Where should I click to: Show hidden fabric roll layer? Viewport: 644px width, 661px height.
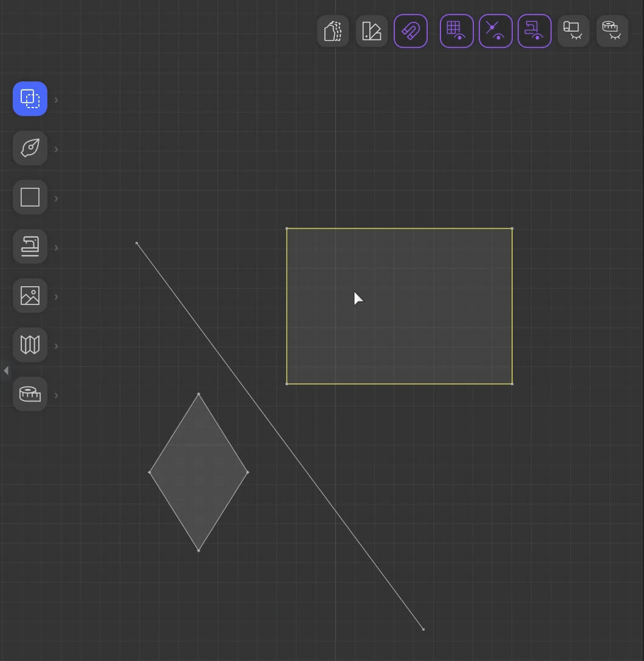(573, 31)
